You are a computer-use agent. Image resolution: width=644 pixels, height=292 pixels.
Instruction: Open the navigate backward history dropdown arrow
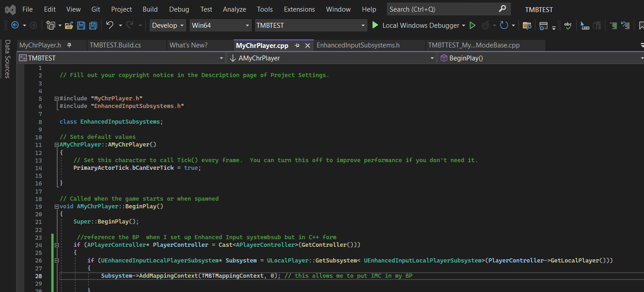point(24,26)
